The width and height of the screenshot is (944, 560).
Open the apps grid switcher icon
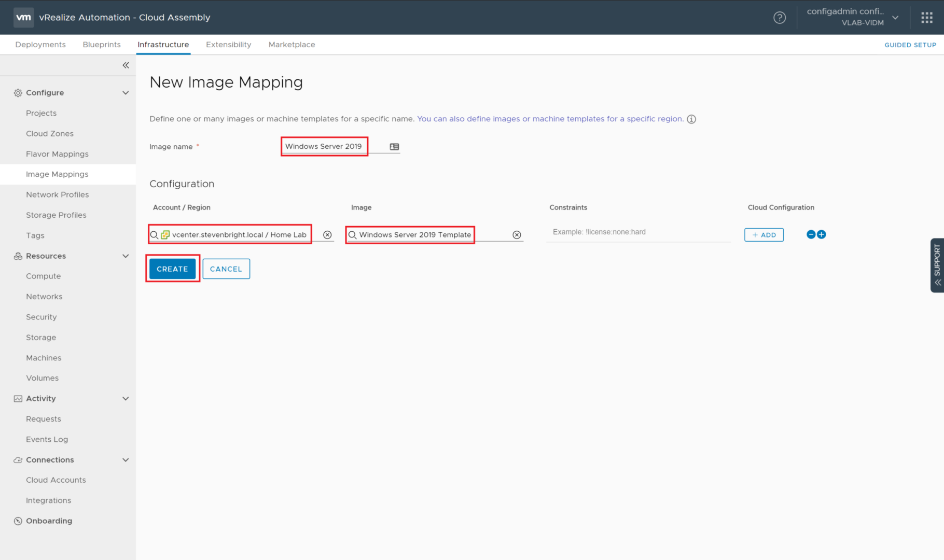point(926,18)
